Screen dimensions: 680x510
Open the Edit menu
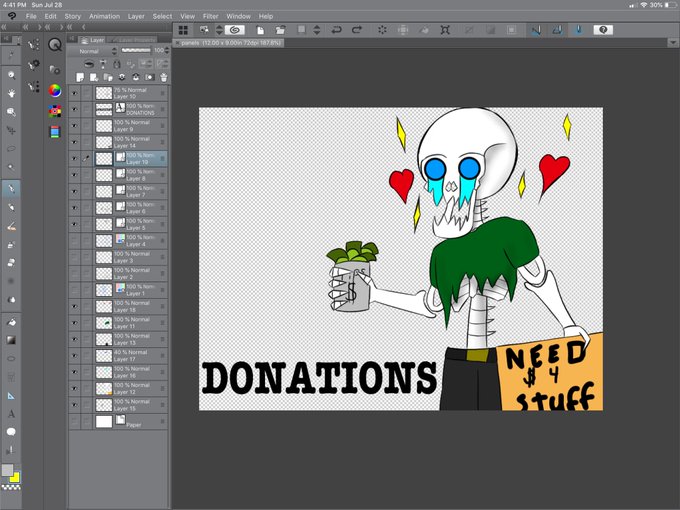pyautogui.click(x=50, y=16)
